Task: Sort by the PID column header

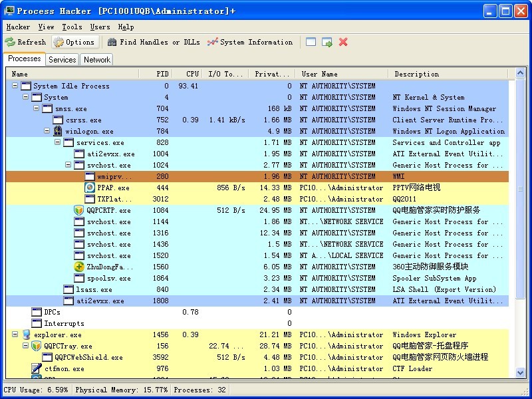Action: coord(162,74)
